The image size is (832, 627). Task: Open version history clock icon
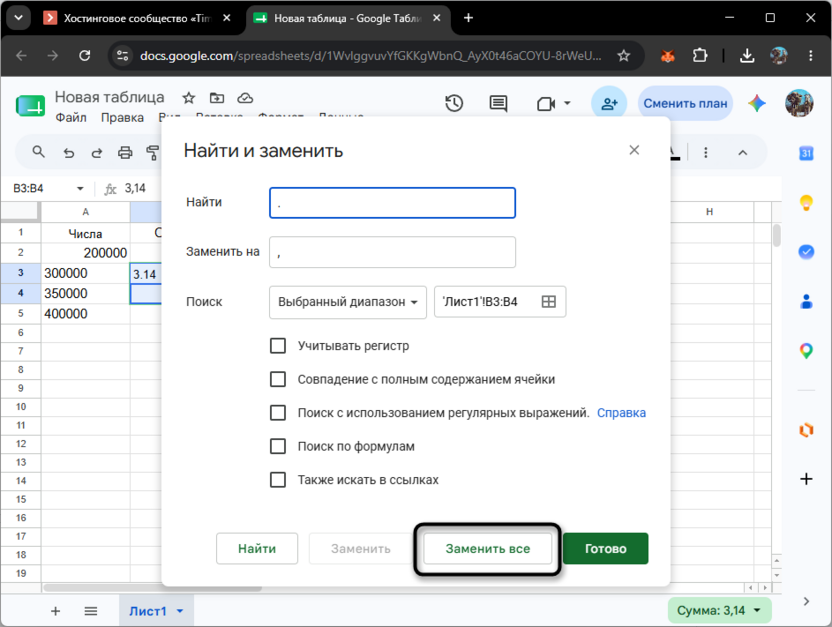[454, 103]
